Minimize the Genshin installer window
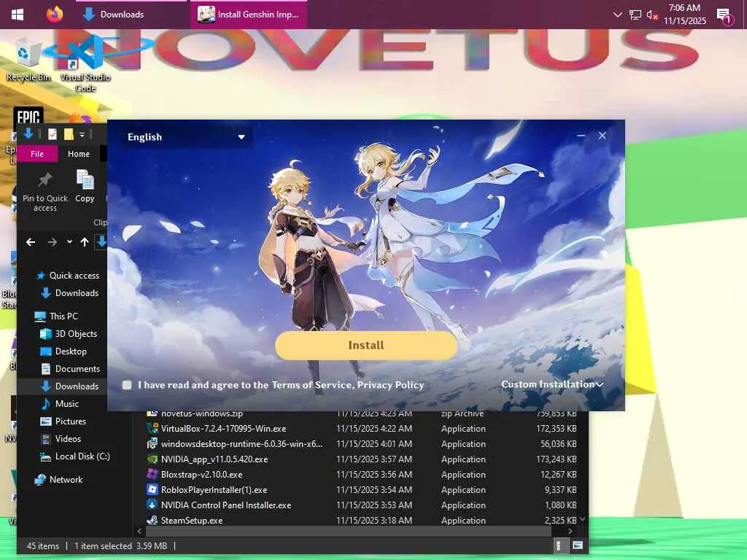Image resolution: width=747 pixels, height=560 pixels. pyautogui.click(x=581, y=136)
